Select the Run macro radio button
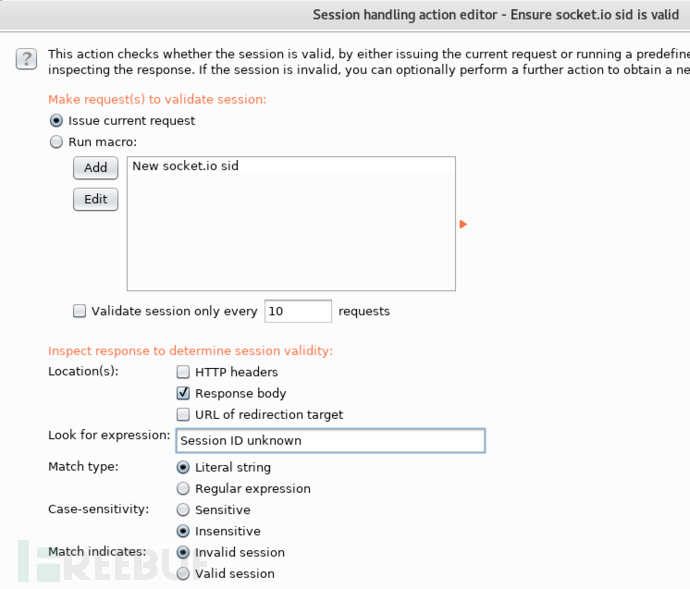Screen dimensions: 690x589 point(56,142)
